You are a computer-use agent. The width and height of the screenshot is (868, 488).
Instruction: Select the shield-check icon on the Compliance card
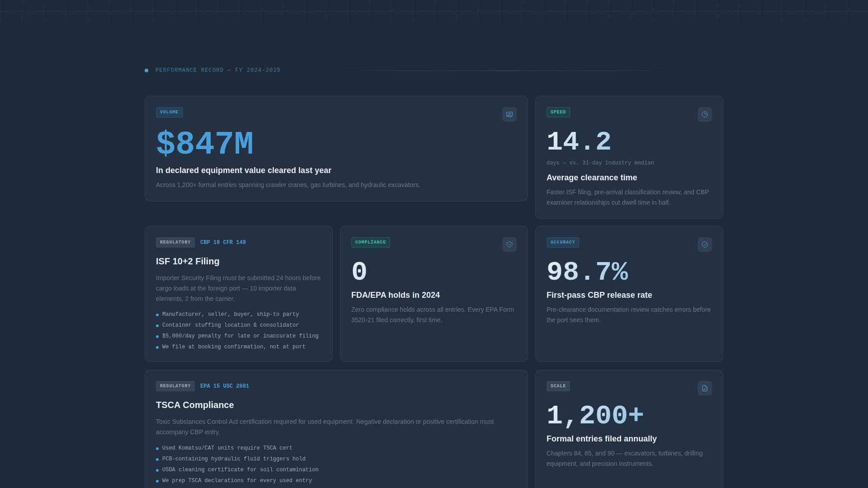(x=509, y=244)
